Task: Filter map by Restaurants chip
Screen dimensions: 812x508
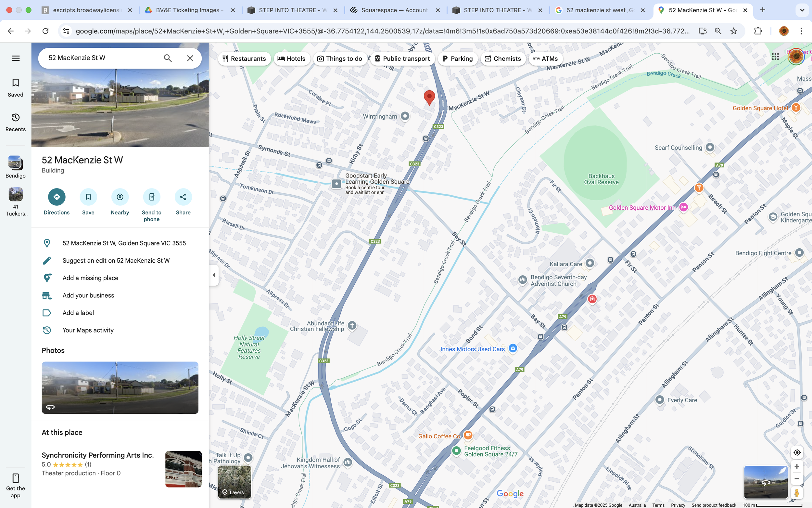Action: click(244, 59)
